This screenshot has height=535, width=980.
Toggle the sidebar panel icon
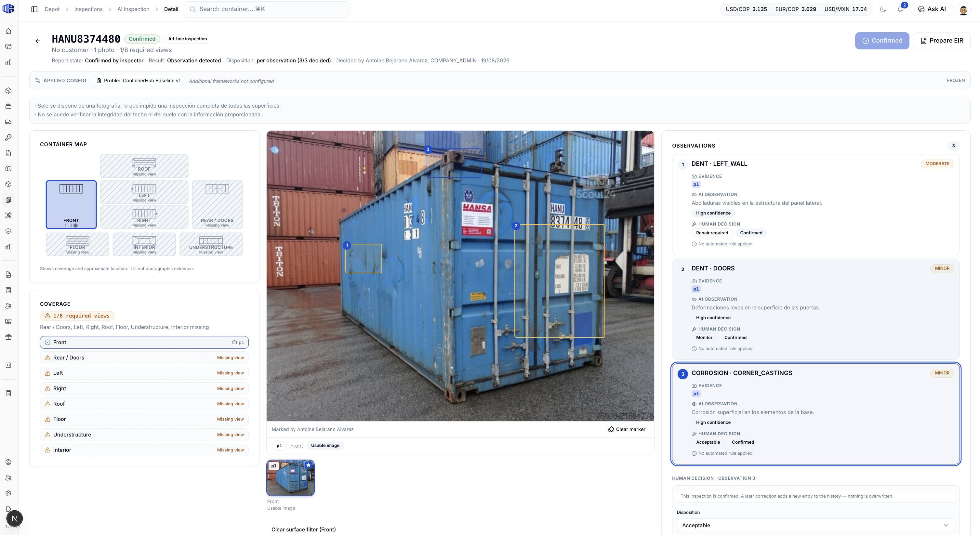pyautogui.click(x=34, y=9)
